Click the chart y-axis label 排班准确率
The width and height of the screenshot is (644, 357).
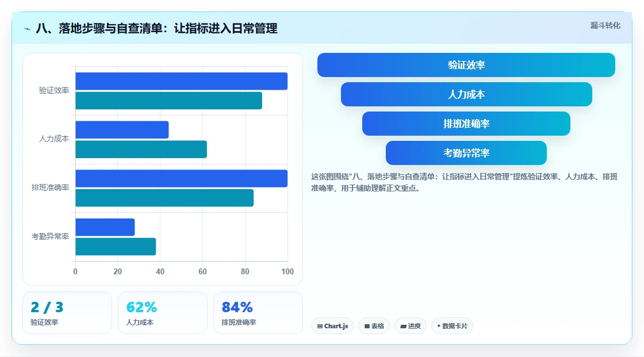pos(50,188)
